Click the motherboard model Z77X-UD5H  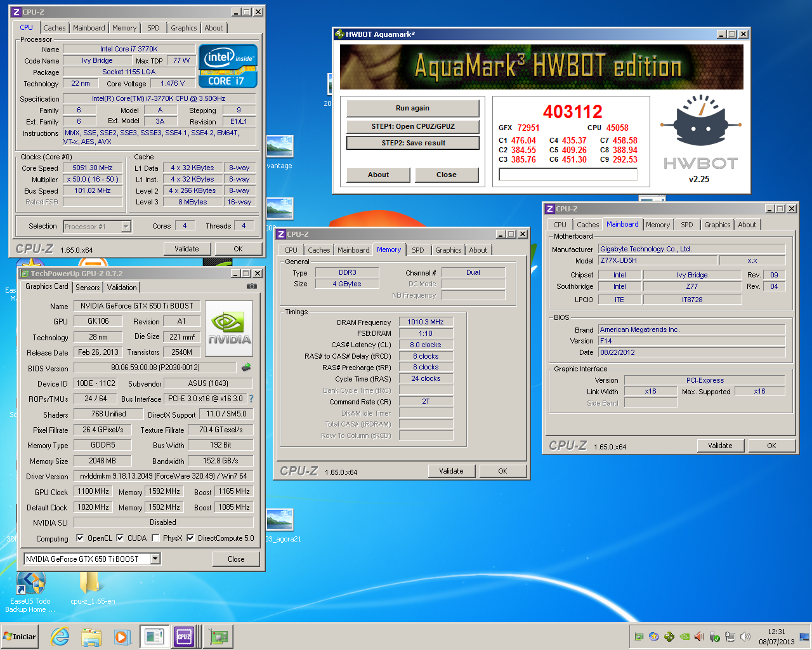pyautogui.click(x=658, y=260)
